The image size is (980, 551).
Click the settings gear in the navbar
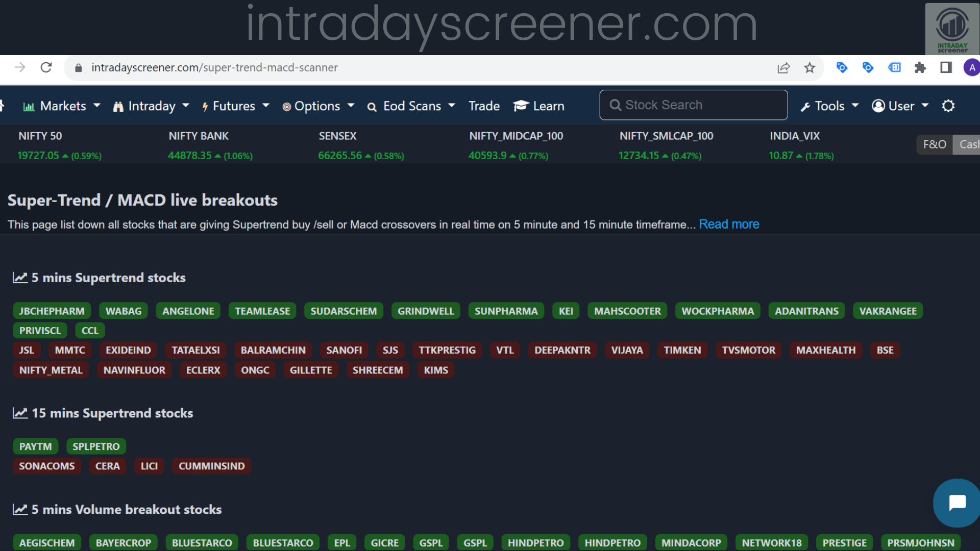tap(948, 106)
